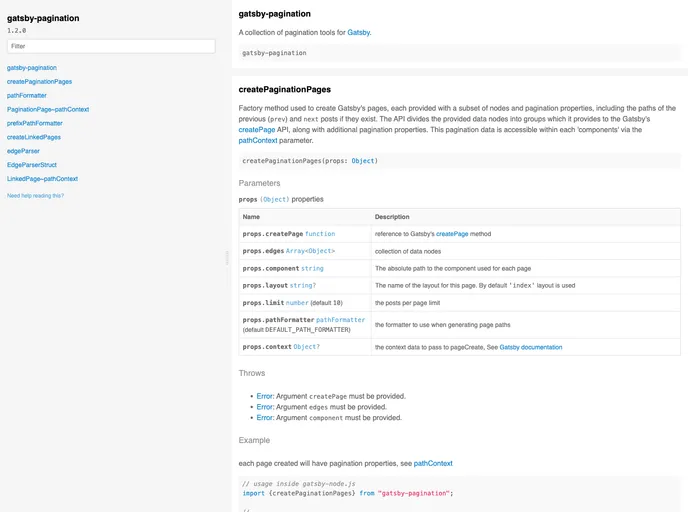The image size is (688, 512).
Task: Click (Object) type beside props properties
Action: click(x=275, y=199)
